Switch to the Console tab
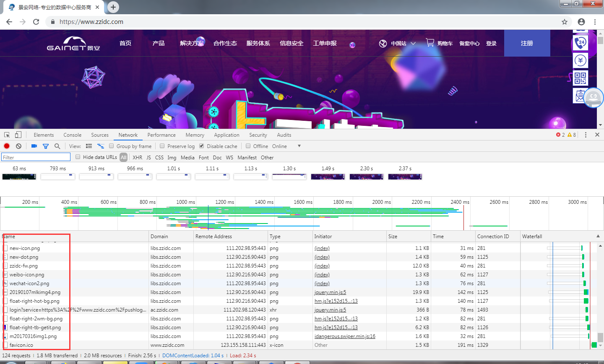The width and height of the screenshot is (604, 364). click(72, 135)
